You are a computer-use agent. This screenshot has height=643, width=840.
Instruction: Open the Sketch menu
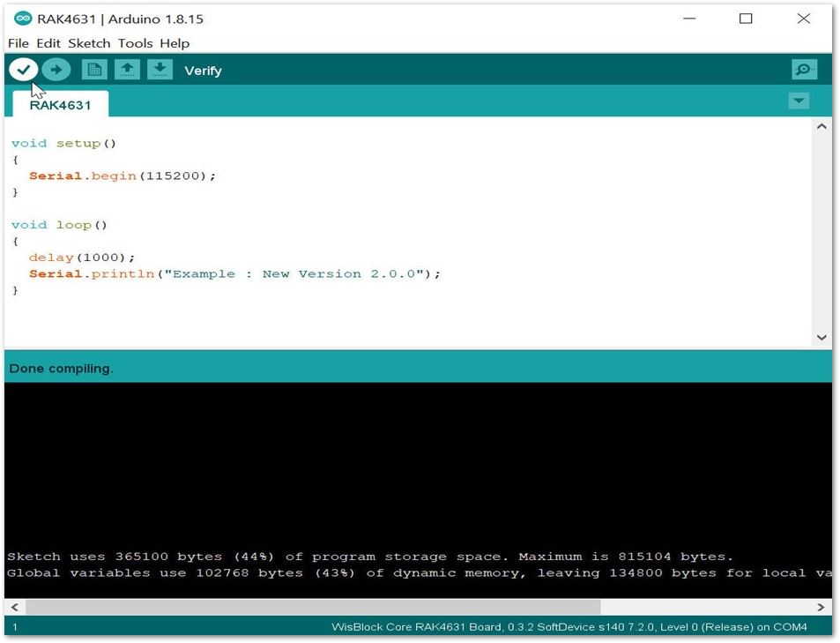[x=89, y=43]
